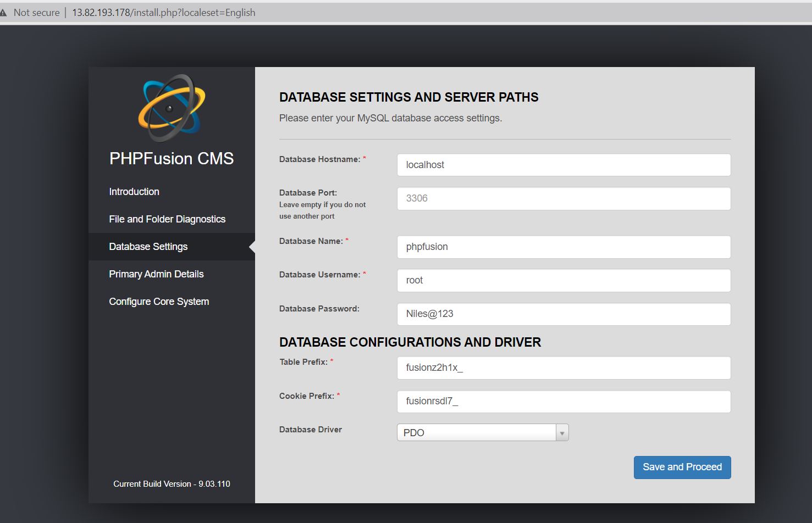The height and width of the screenshot is (523, 812).
Task: Focus the Database Password field
Action: (x=564, y=314)
